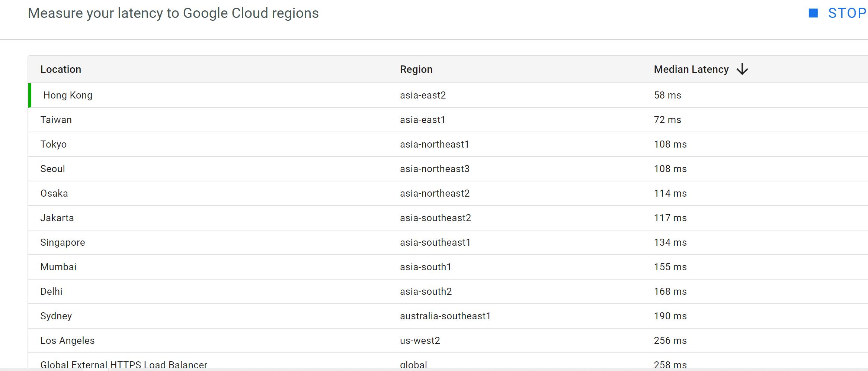This screenshot has width=868, height=371.
Task: Select the Mumbai asia-south1 entry
Action: [x=260, y=267]
